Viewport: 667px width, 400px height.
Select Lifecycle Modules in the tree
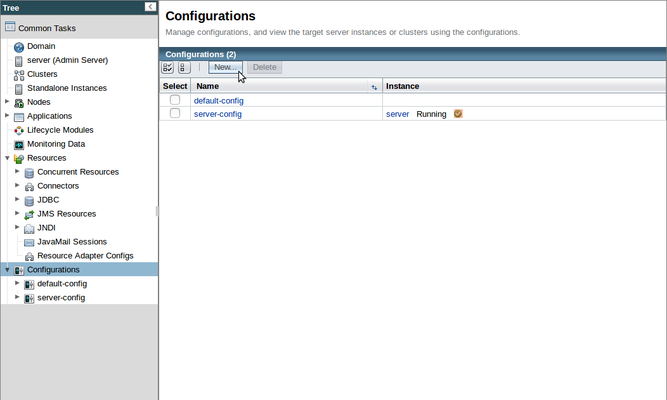(x=60, y=130)
